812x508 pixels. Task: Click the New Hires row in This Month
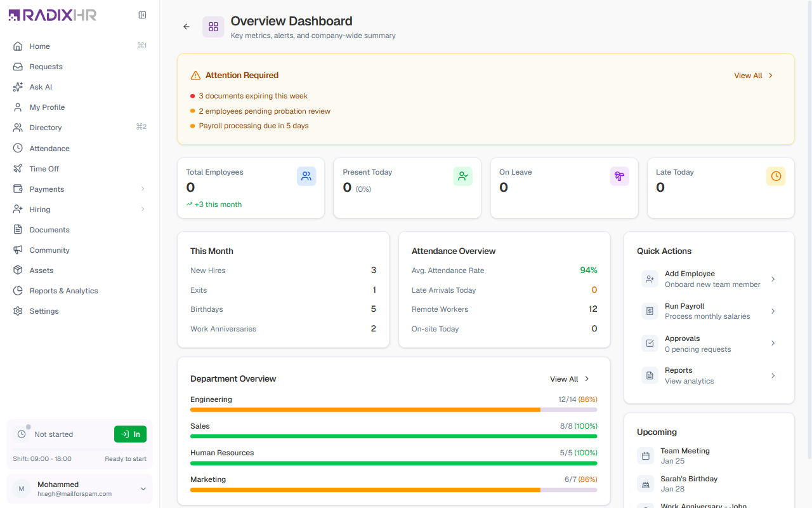coord(283,271)
